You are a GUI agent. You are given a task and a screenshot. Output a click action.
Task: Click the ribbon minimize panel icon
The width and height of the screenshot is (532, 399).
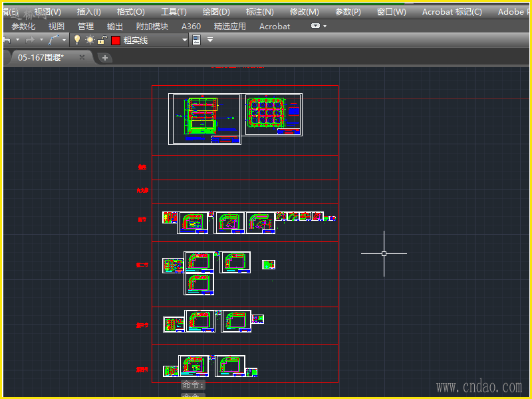point(315,26)
